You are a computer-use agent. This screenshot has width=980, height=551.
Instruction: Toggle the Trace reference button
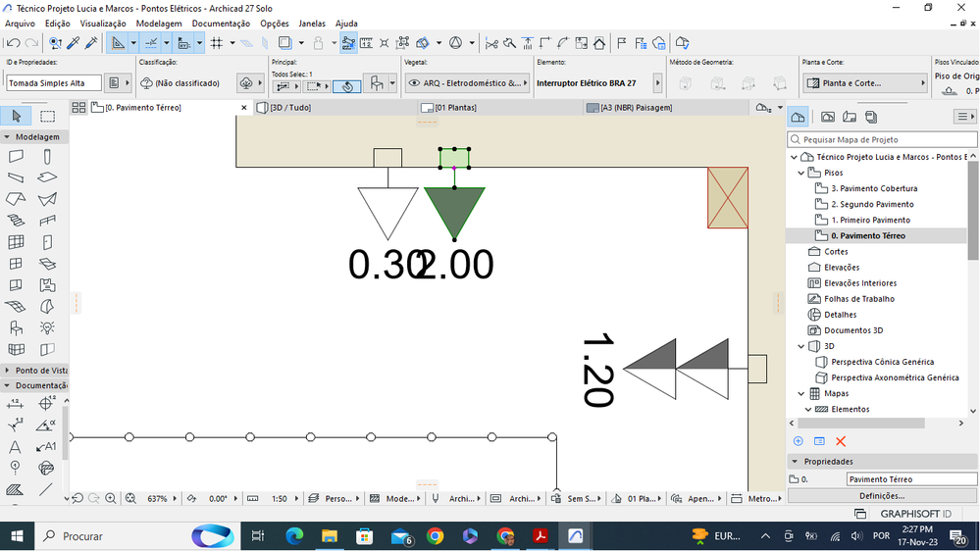click(285, 43)
